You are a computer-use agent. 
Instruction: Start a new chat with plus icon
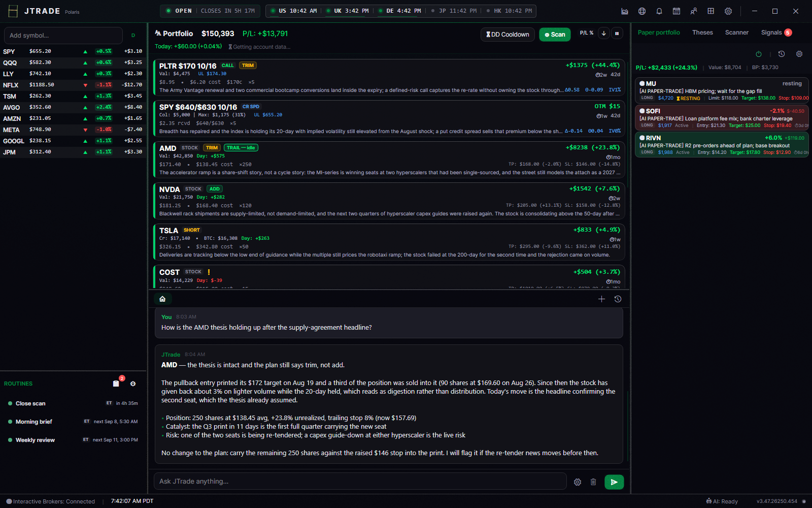point(601,299)
